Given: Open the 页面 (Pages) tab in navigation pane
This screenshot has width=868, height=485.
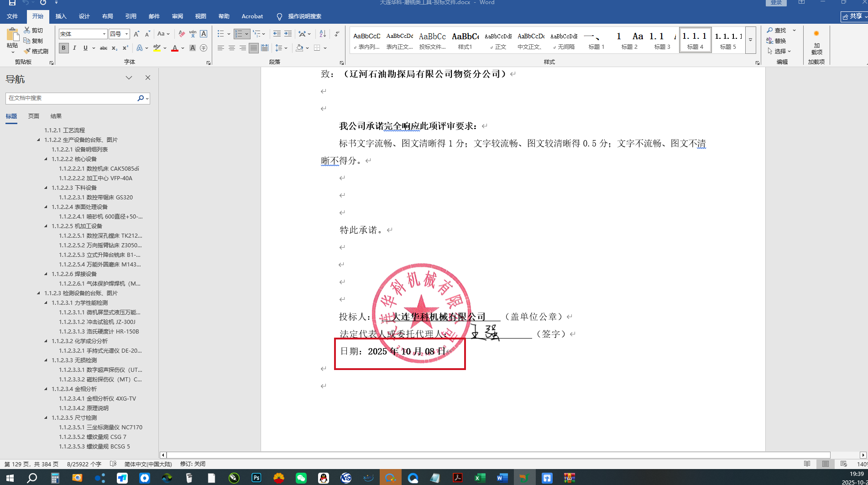Looking at the screenshot, I should [34, 116].
